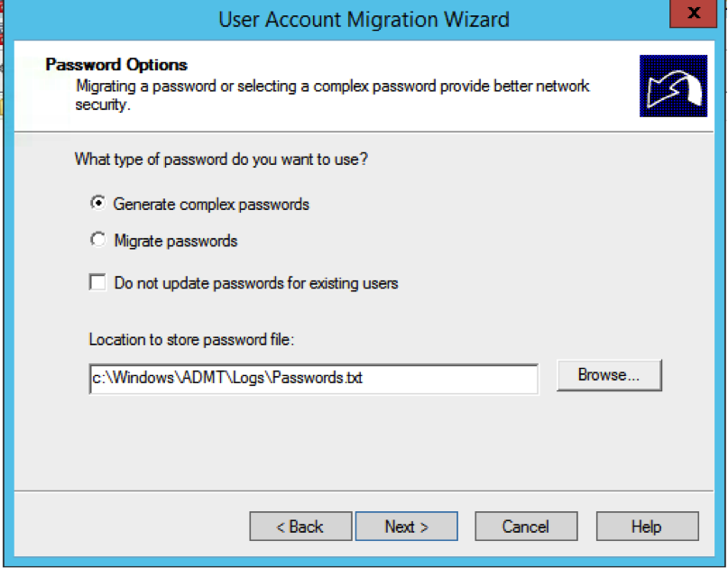Click the 'Do not update passwords for existing users' text
Viewport: 728px width, 568px height.
(x=256, y=283)
